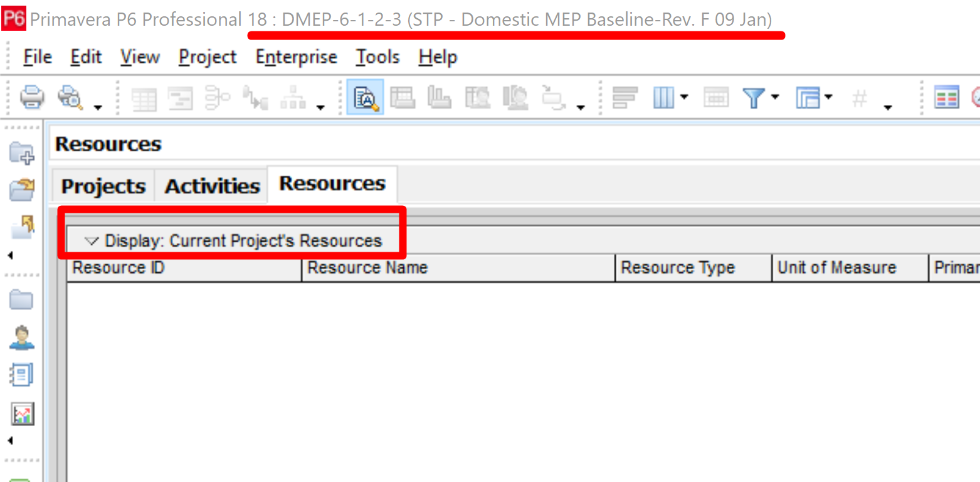The width and height of the screenshot is (980, 482).
Task: Open the Columns dropdown arrow
Action: 683,97
